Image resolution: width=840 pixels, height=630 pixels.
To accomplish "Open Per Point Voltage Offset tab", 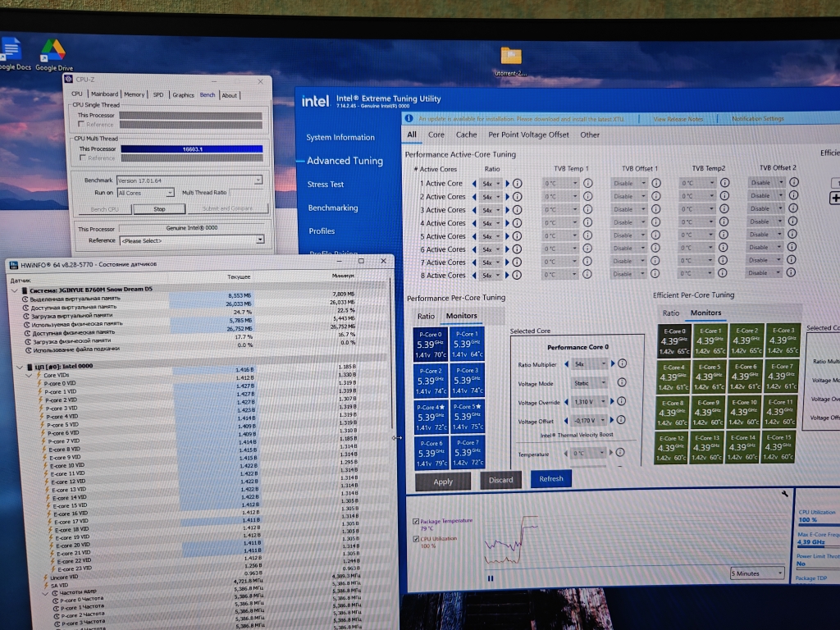I will pos(528,135).
